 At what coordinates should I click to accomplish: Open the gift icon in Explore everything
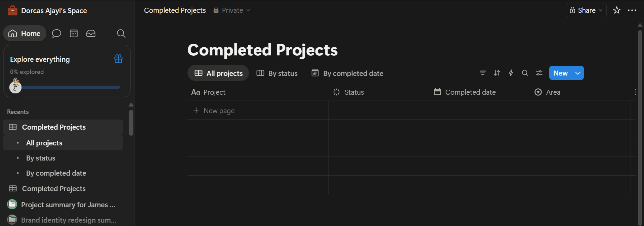coord(118,58)
